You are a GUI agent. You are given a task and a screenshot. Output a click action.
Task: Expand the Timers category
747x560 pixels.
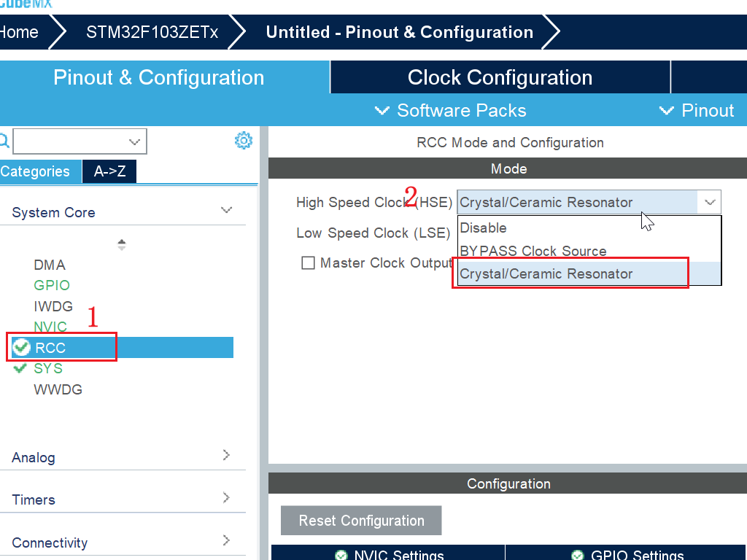226,497
